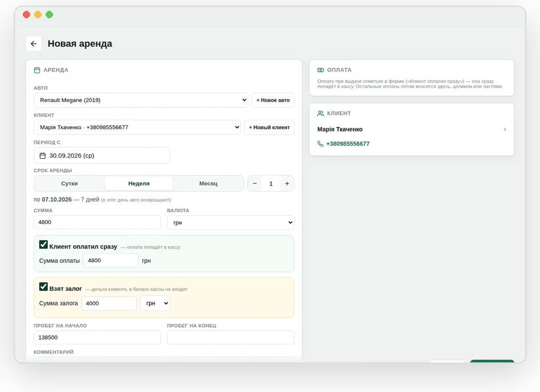Open the Авто dropdown with Renault Megane
The width and height of the screenshot is (540, 392).
coord(141,100)
